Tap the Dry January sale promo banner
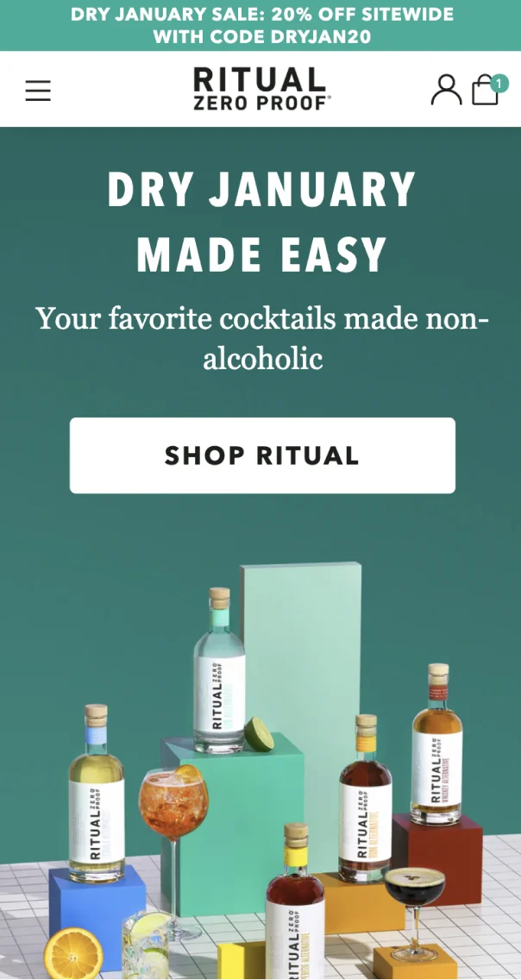Screen dimensions: 521x980 (260, 26)
